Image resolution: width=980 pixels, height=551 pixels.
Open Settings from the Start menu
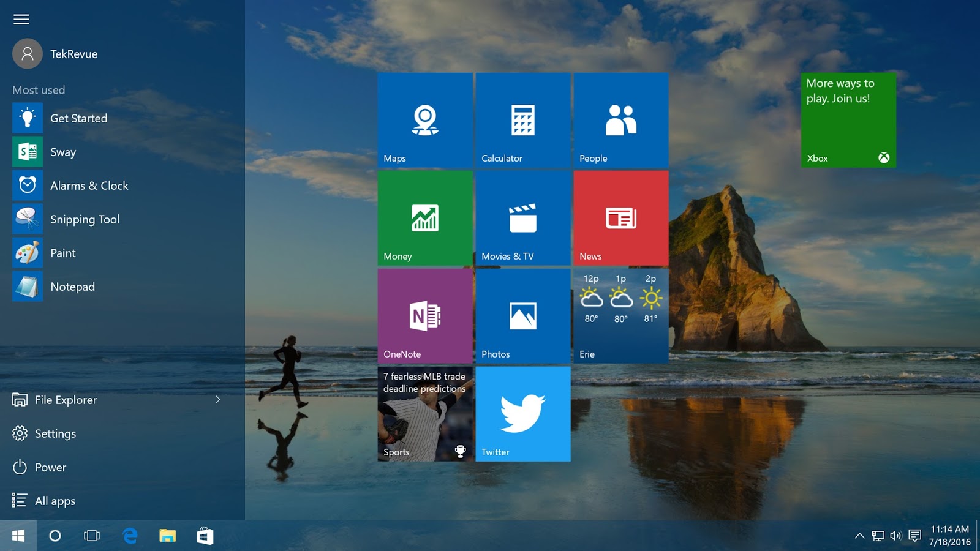click(x=55, y=433)
